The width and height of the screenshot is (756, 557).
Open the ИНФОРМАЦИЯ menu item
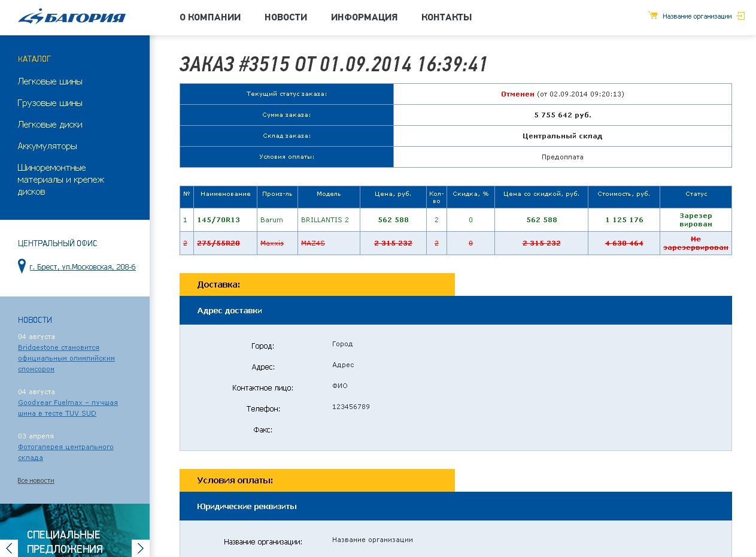click(x=364, y=17)
